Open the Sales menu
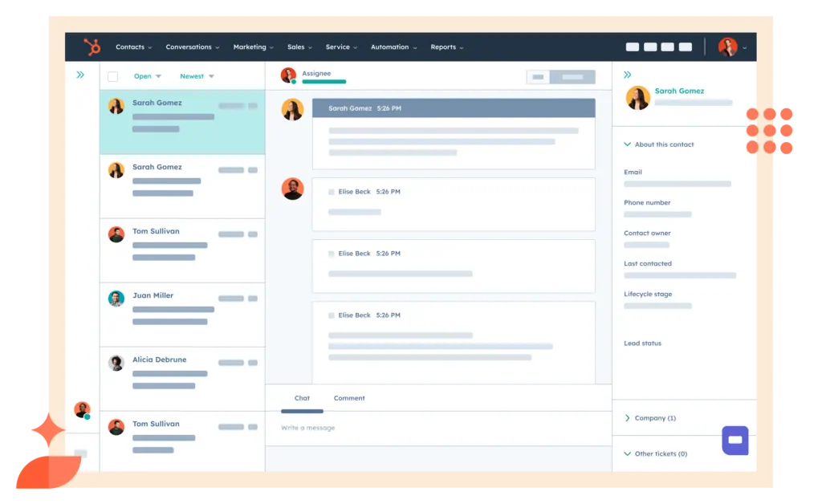Image resolution: width=822 pixels, height=504 pixels. pos(299,47)
